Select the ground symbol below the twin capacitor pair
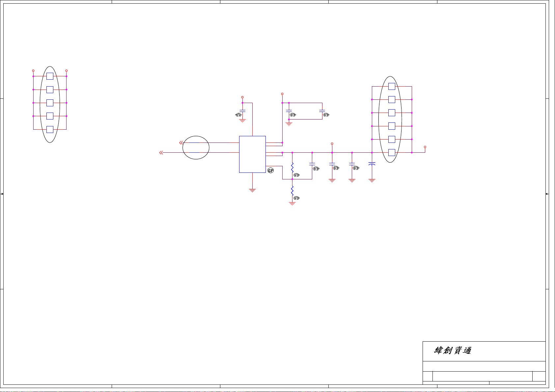The width and height of the screenshot is (555, 392). (289, 124)
